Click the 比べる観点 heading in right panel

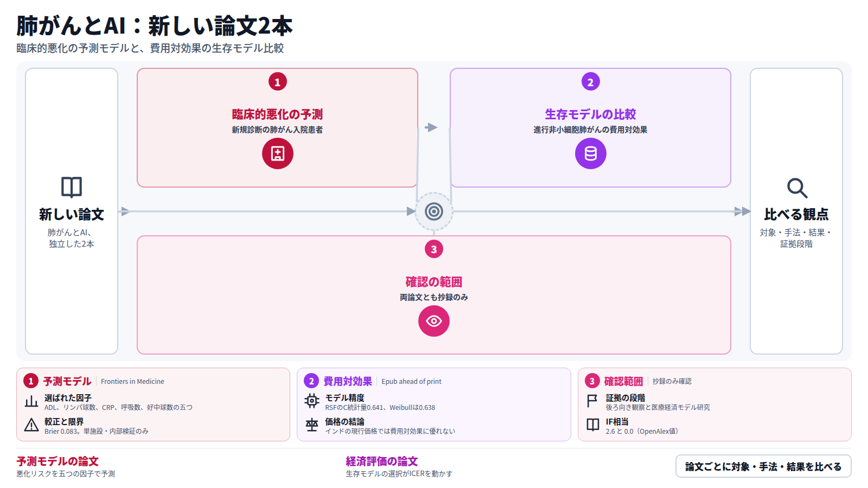pos(796,215)
